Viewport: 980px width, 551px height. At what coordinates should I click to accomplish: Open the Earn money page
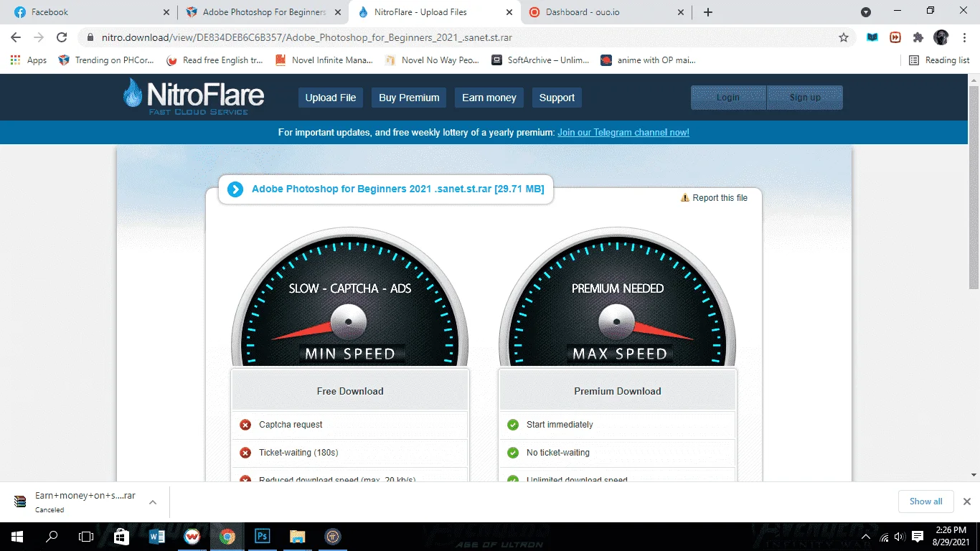click(x=489, y=98)
